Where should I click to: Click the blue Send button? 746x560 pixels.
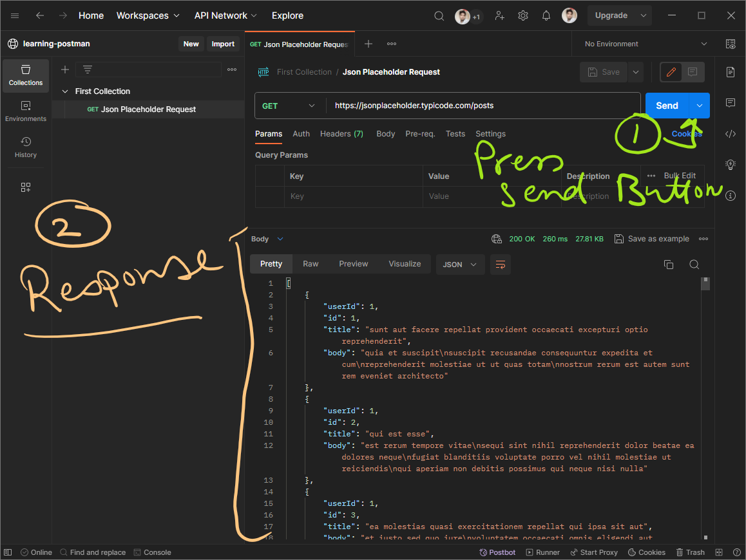(667, 106)
